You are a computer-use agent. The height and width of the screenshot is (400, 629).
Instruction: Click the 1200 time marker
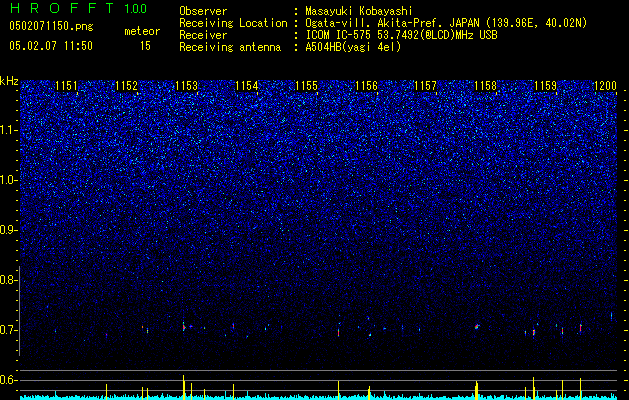pyautogui.click(x=605, y=86)
